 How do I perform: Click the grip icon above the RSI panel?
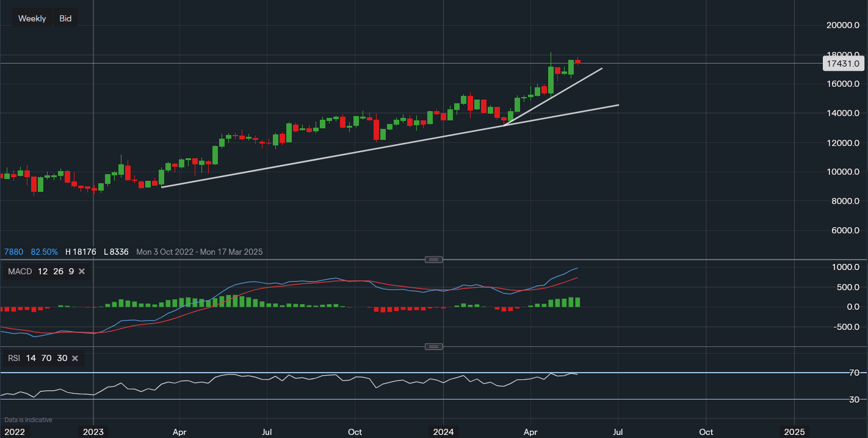click(x=433, y=346)
